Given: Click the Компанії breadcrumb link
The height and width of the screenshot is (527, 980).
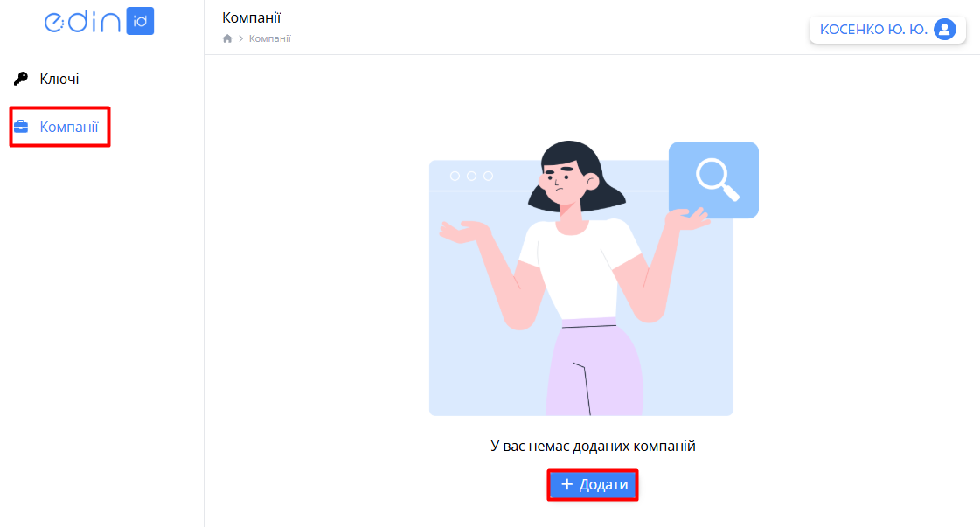Looking at the screenshot, I should pyautogui.click(x=270, y=38).
